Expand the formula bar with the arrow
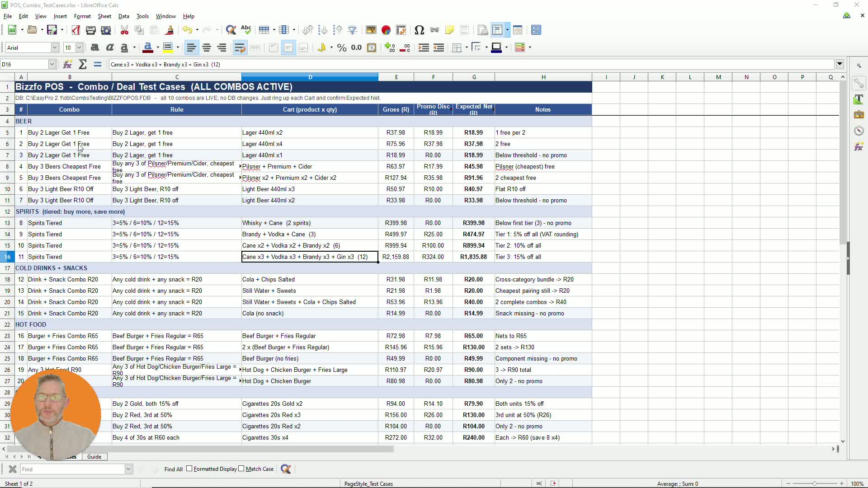This screenshot has width=868, height=488. point(840,64)
